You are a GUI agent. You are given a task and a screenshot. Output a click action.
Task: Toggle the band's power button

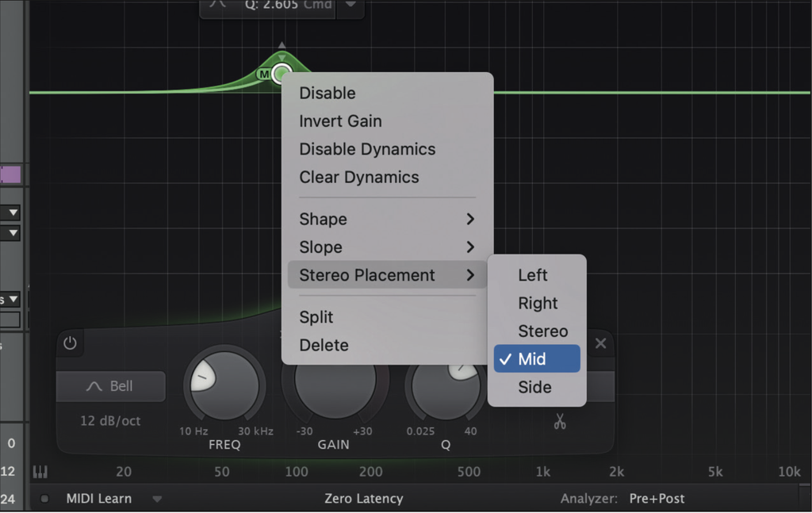pyautogui.click(x=69, y=343)
